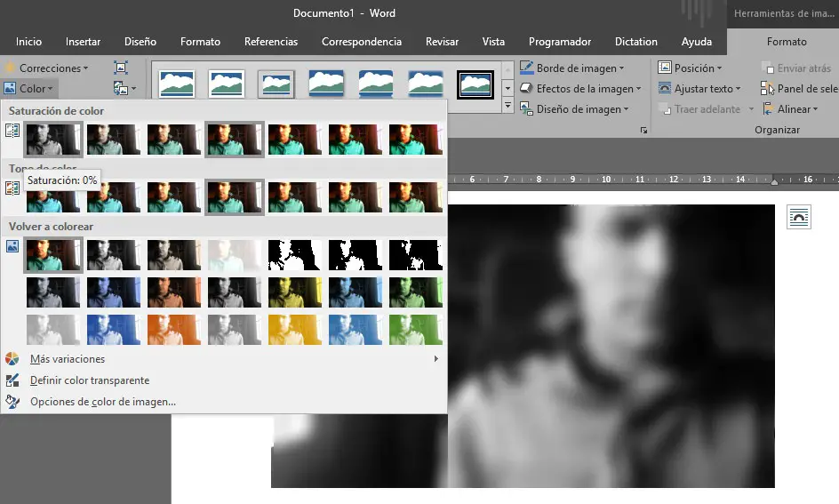This screenshot has height=504, width=839.
Task: Select the second saturation preset
Action: (114, 139)
